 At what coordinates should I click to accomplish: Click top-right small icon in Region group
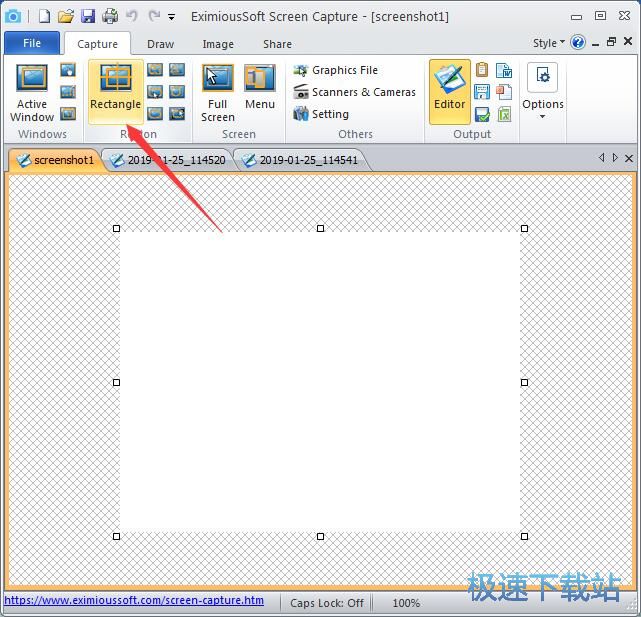point(177,70)
